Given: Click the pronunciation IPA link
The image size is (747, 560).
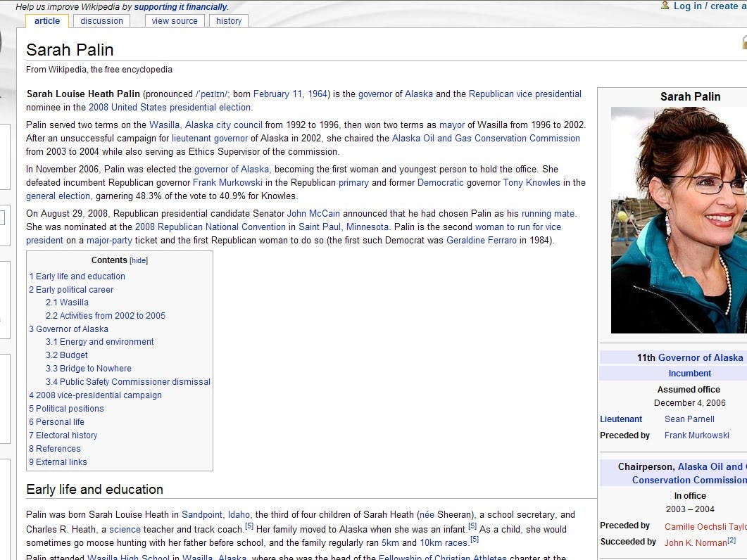Looking at the screenshot, I should tap(211, 94).
